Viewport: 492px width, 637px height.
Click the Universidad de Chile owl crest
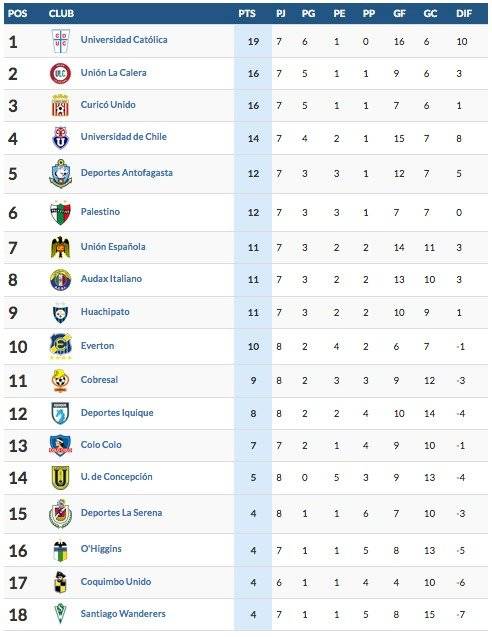coord(61,138)
